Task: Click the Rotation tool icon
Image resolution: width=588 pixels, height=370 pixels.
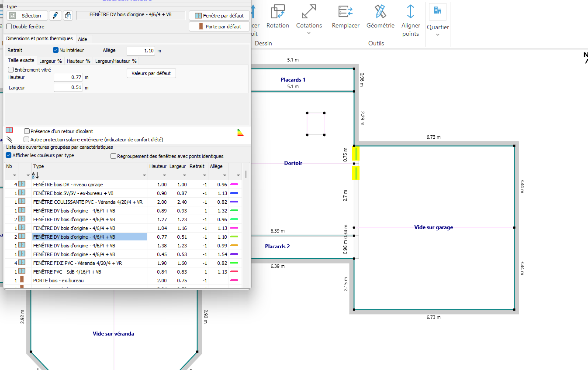Action: 277,12
